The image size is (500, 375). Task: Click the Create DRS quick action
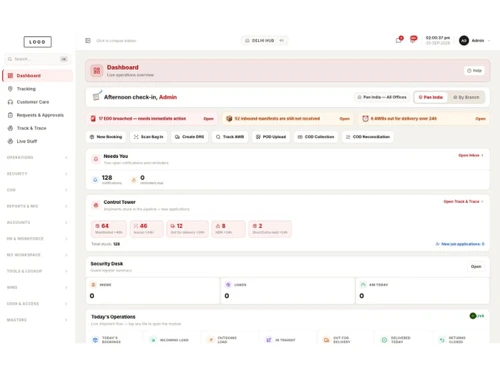pyautogui.click(x=190, y=137)
